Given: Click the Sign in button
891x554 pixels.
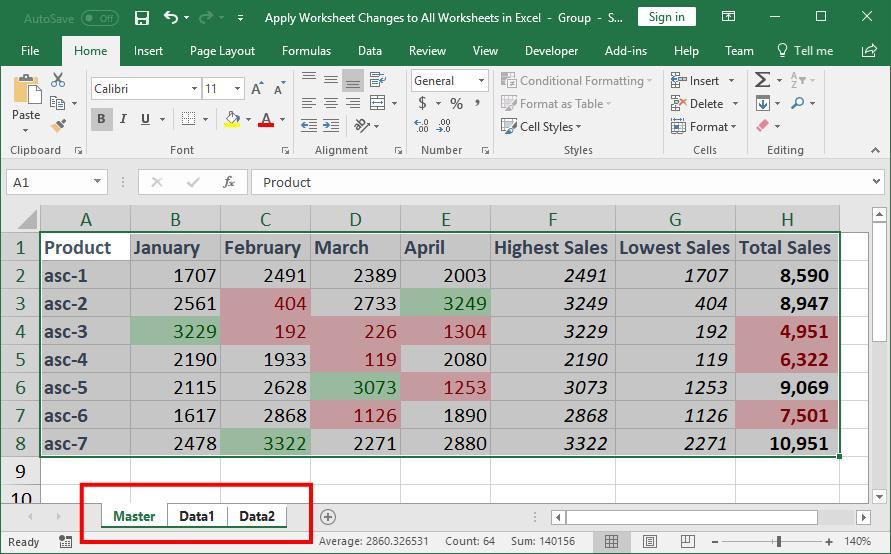Looking at the screenshot, I should (x=666, y=17).
